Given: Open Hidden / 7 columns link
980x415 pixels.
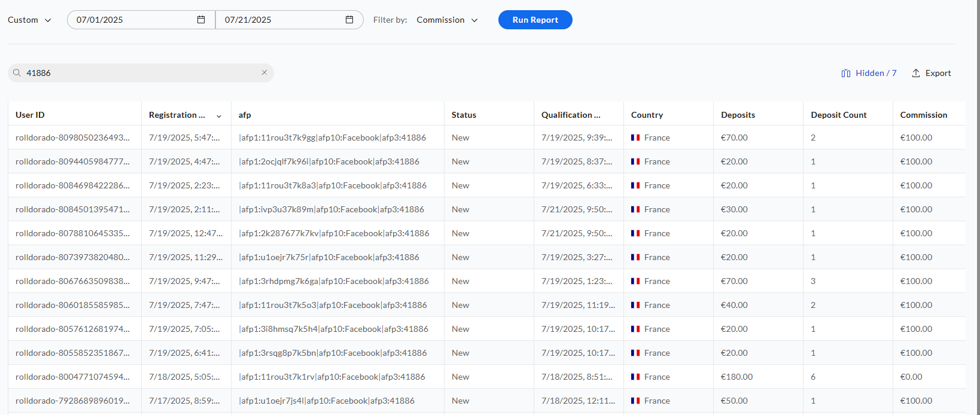Looking at the screenshot, I should (x=876, y=73).
